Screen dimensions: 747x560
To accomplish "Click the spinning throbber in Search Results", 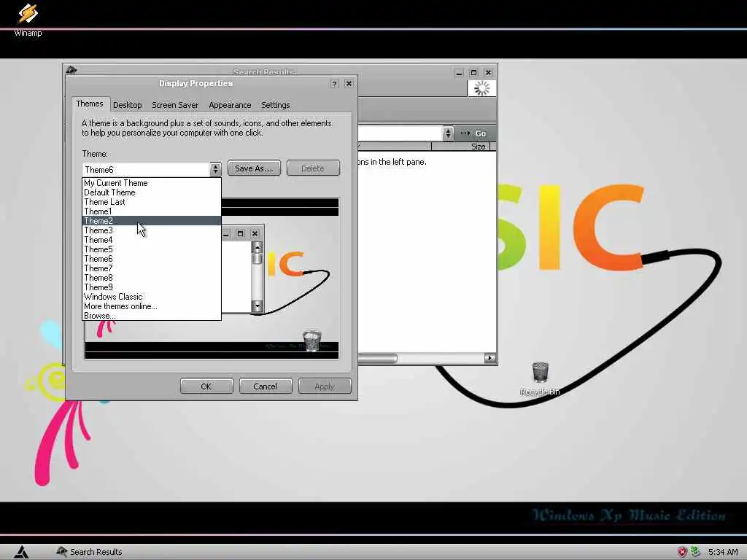I will tap(481, 88).
